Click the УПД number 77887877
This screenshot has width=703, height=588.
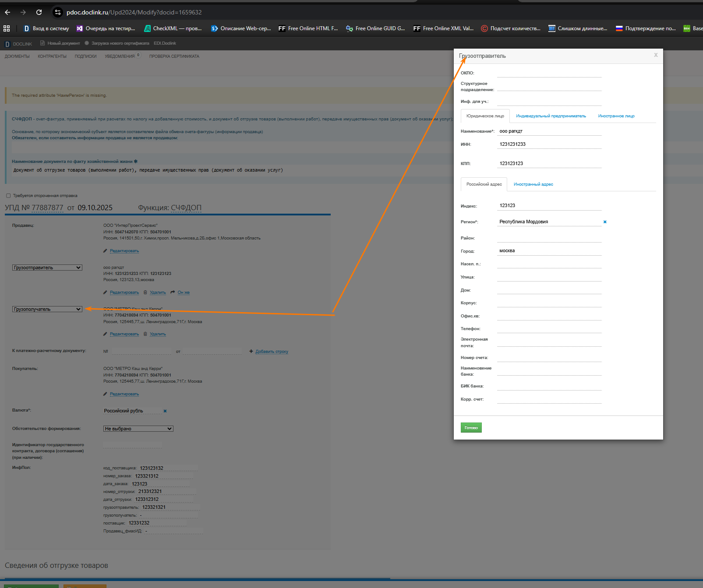pyautogui.click(x=47, y=208)
